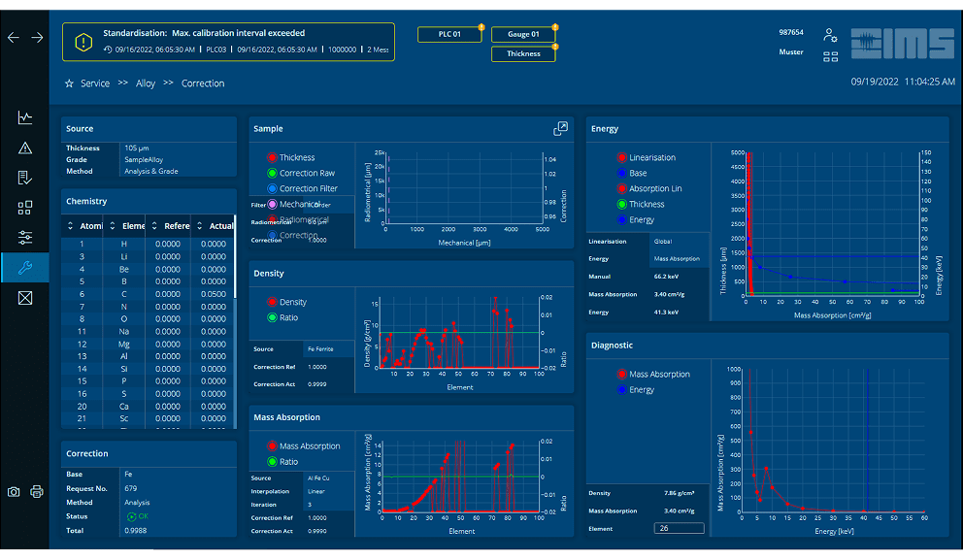Go to Alloy in the breadcrumb
This screenshot has height=560, width=963.
[146, 83]
